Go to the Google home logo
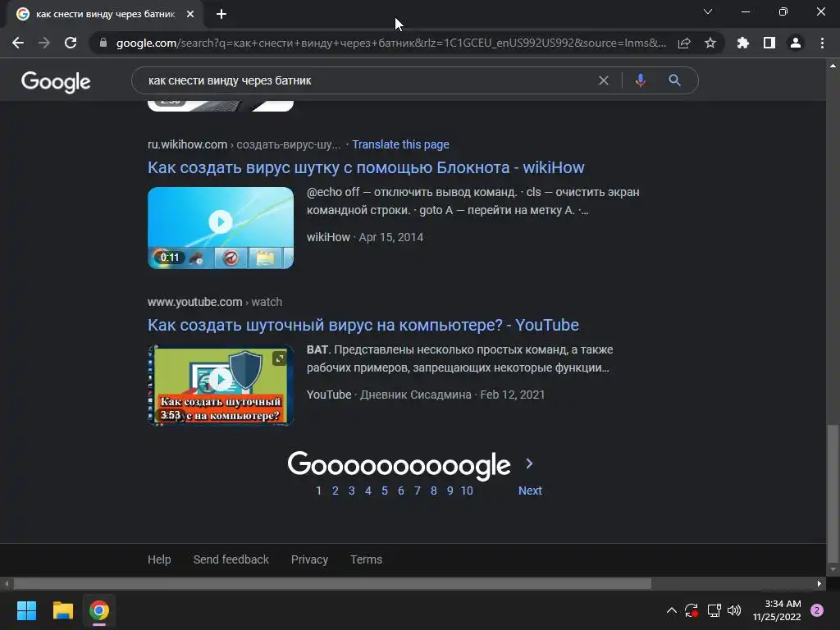Screen dimensions: 840x630 [56, 82]
